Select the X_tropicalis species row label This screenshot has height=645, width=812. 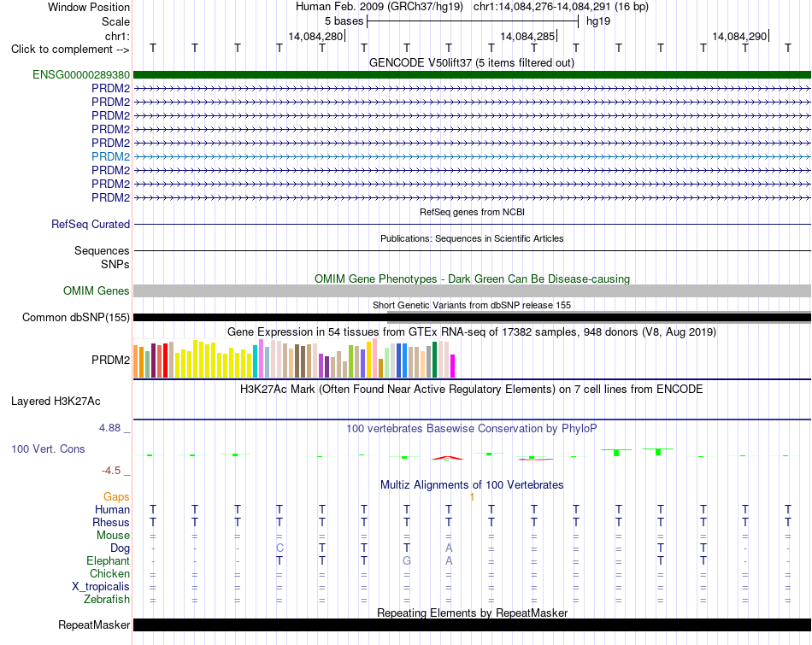point(101,587)
